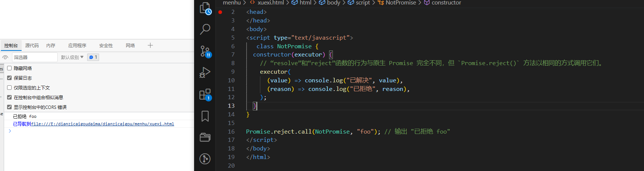The height and width of the screenshot is (171, 644).
Task: Switch to the 应用程序 tab
Action: pyautogui.click(x=77, y=45)
